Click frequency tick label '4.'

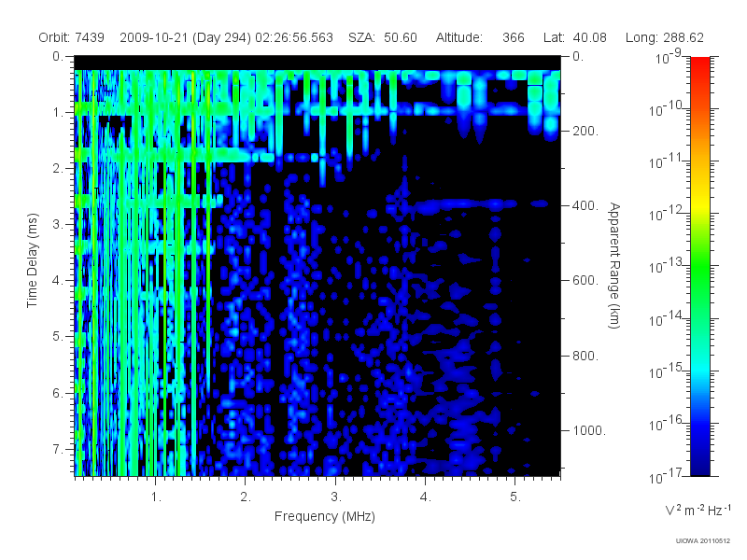[x=426, y=497]
